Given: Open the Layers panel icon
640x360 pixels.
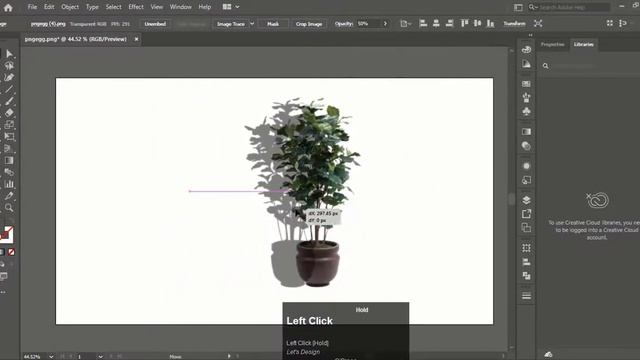Looking at the screenshot, I should (526, 200).
